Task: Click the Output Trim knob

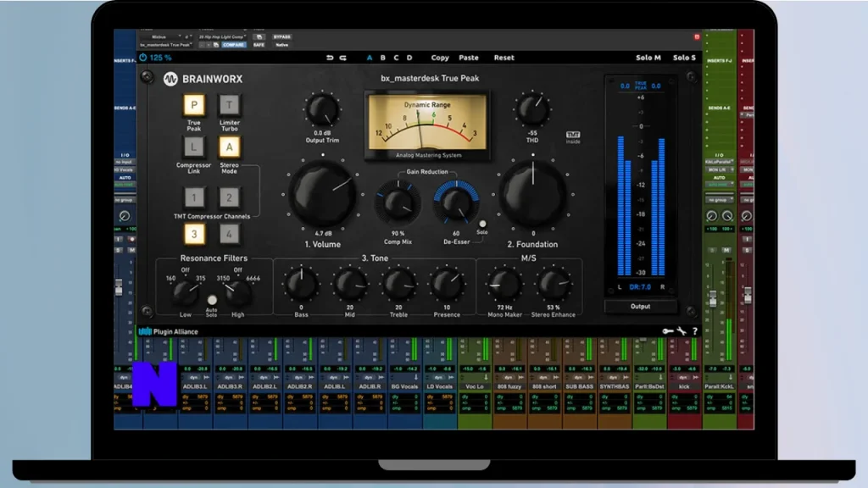Action: [322, 110]
